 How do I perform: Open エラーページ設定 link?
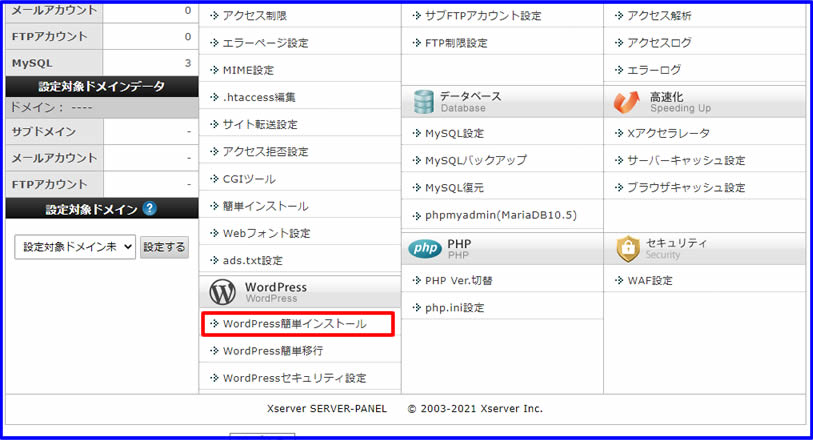pyautogui.click(x=265, y=43)
